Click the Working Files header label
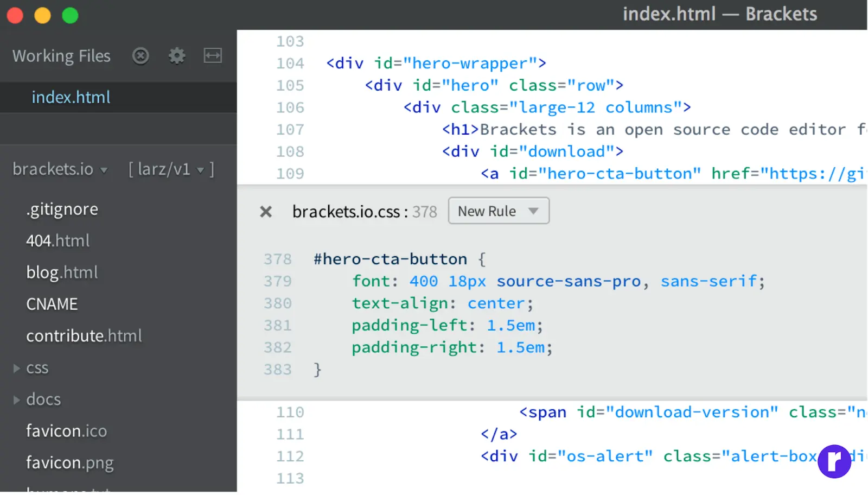Screen dimensions: 868x495 [61, 56]
